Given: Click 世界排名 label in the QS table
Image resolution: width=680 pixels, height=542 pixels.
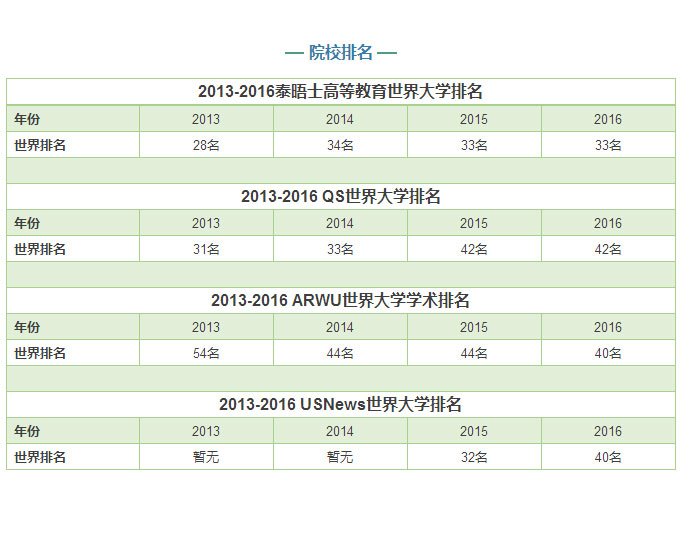Looking at the screenshot, I should [x=40, y=249].
